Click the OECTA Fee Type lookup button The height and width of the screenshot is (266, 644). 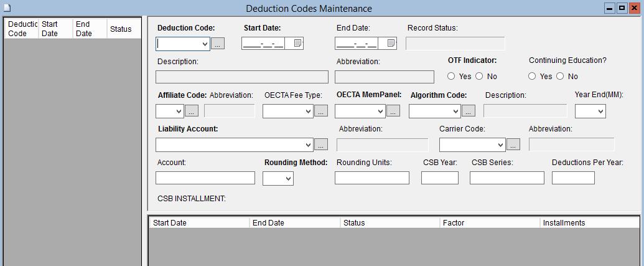(x=320, y=111)
